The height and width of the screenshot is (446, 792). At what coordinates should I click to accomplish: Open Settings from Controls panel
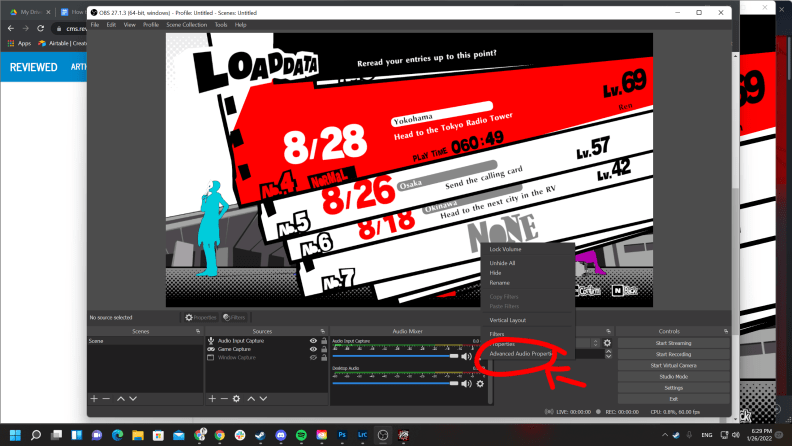673,388
